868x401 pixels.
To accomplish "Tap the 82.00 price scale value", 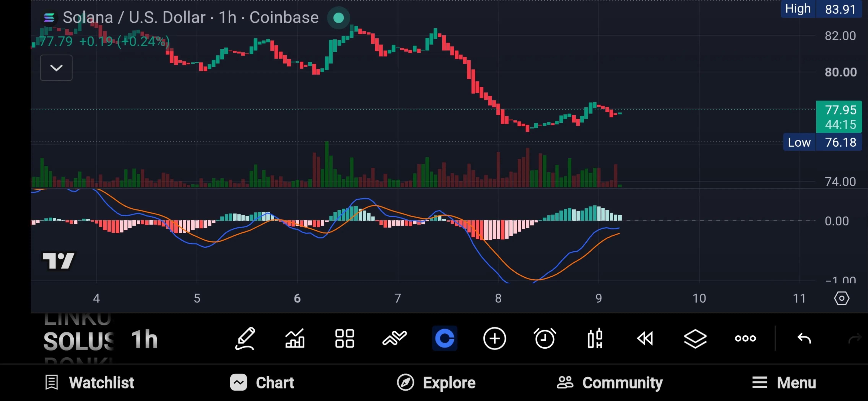I will click(840, 36).
